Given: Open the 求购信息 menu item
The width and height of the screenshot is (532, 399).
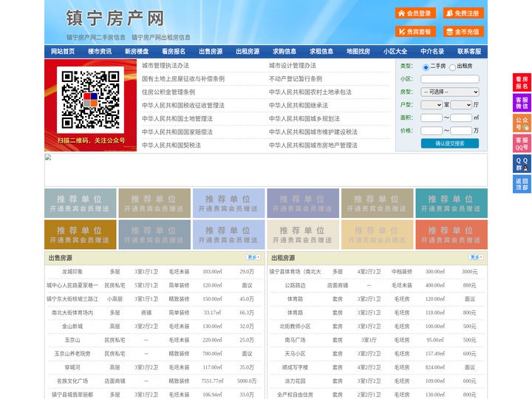Looking at the screenshot, I should coord(284,51).
